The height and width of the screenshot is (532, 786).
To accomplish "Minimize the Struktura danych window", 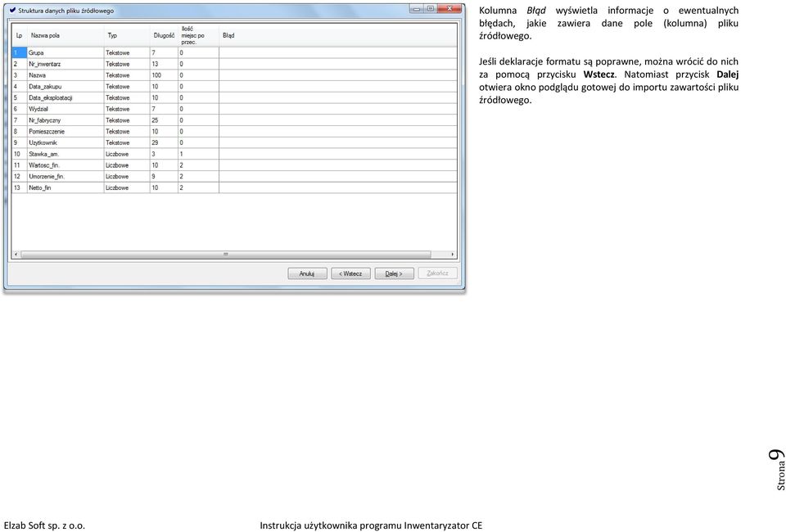I will [x=416, y=8].
